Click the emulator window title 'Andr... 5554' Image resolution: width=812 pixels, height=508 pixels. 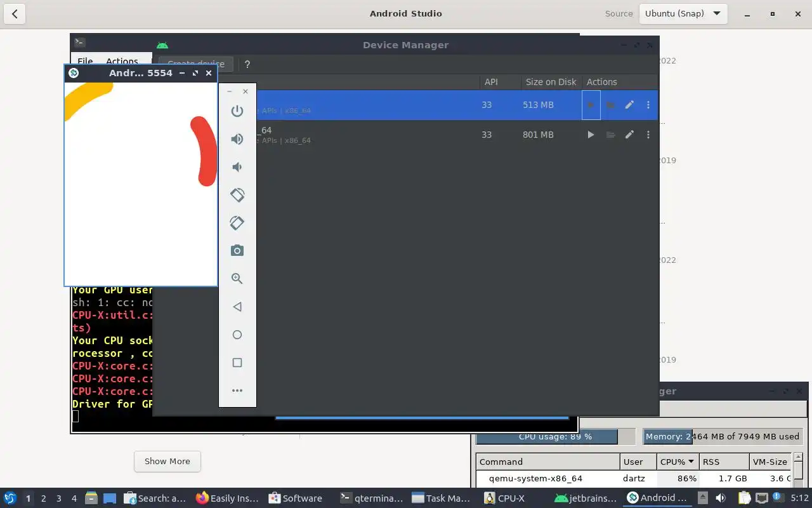140,73
